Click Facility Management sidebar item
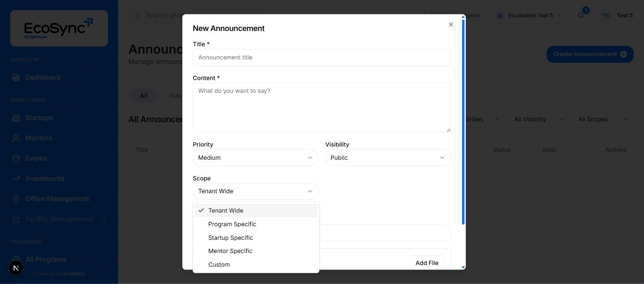Image resolution: width=644 pixels, height=284 pixels. point(59,219)
